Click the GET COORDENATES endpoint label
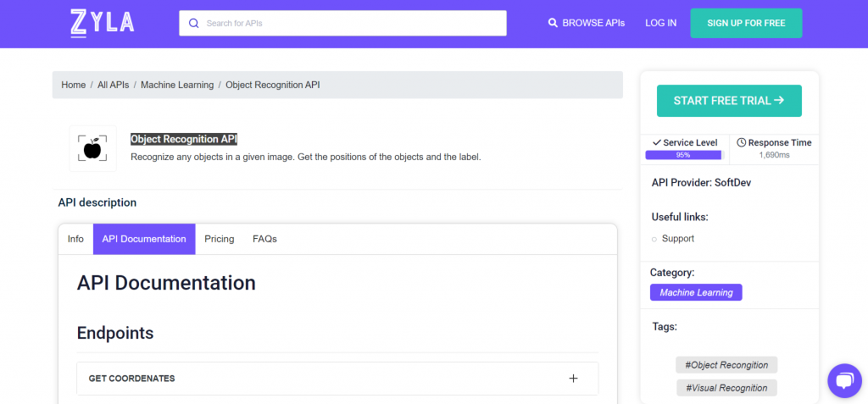868x404 pixels. [131, 379]
